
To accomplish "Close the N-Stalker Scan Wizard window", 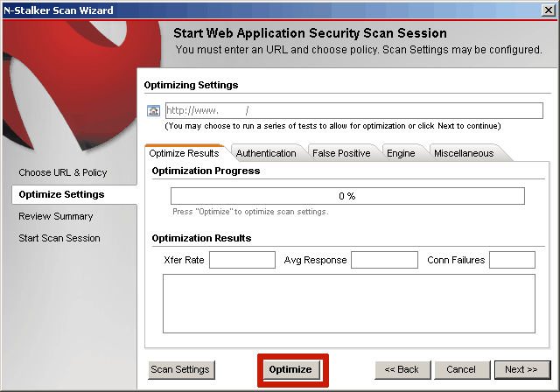I will click(549, 10).
